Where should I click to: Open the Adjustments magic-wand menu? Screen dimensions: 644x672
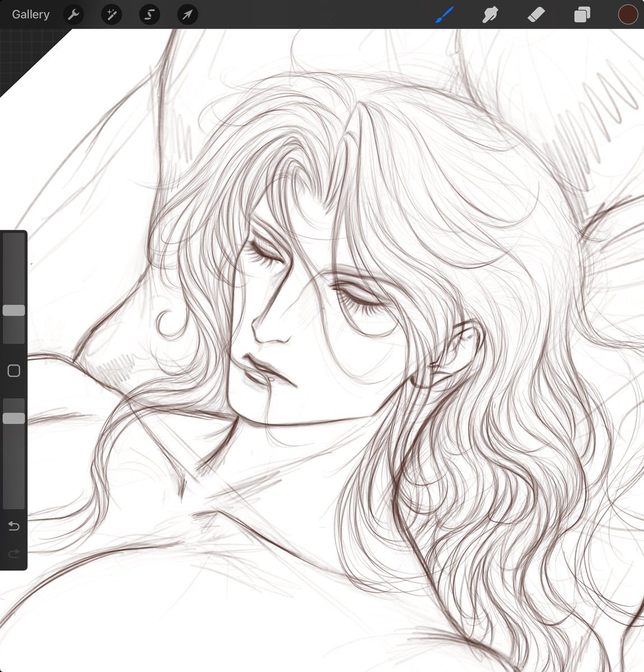coord(111,15)
